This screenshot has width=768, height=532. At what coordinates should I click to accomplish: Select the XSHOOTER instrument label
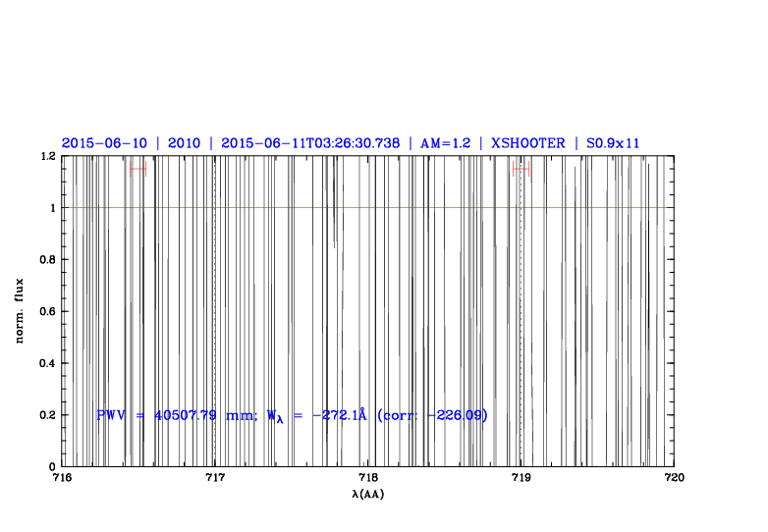click(x=528, y=143)
